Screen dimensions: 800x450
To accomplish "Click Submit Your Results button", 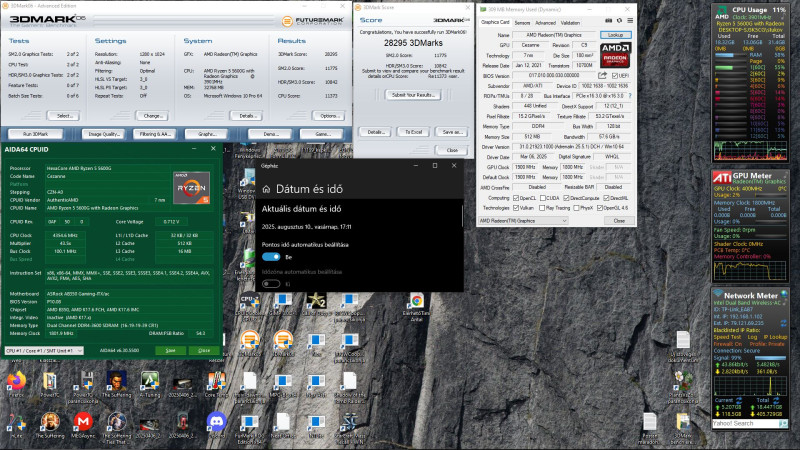I will (413, 95).
